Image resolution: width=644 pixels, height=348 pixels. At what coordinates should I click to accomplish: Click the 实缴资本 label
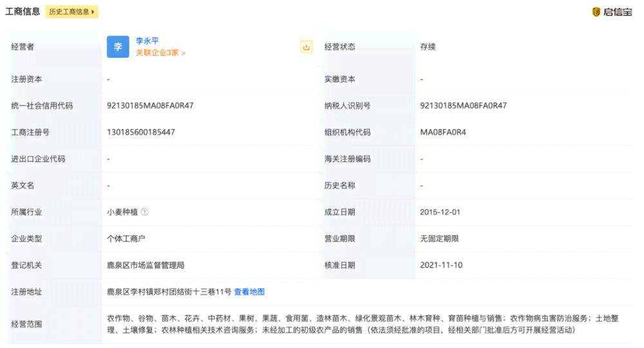[339, 79]
